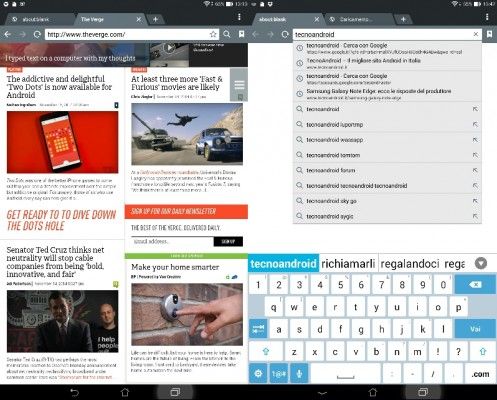Open the search magnifier icon in left toolbar
This screenshot has height=400, width=497.
(x=227, y=34)
